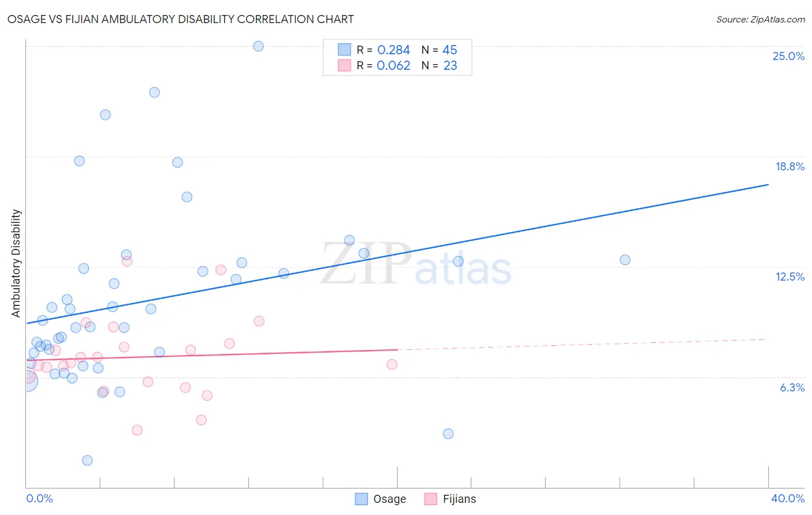Open the Source: ZipAtlas.com link
The height and width of the screenshot is (515, 812).
pyautogui.click(x=761, y=19)
